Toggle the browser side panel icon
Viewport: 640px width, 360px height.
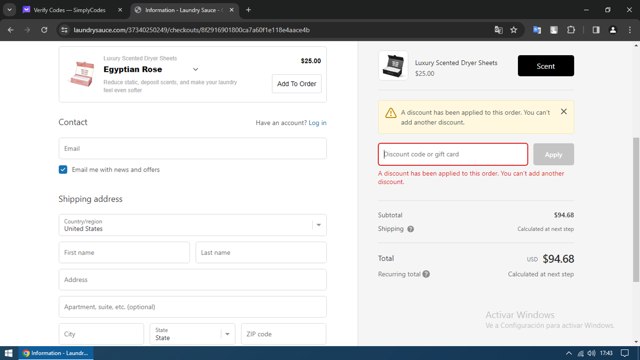click(596, 30)
